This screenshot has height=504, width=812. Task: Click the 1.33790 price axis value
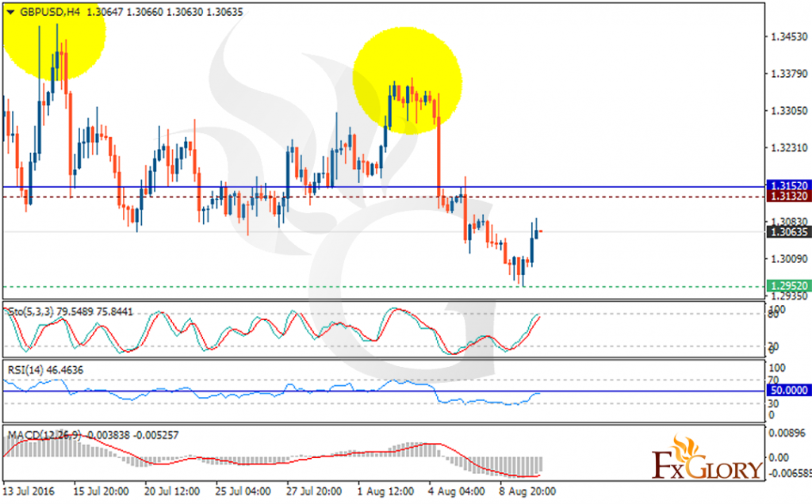click(789, 74)
